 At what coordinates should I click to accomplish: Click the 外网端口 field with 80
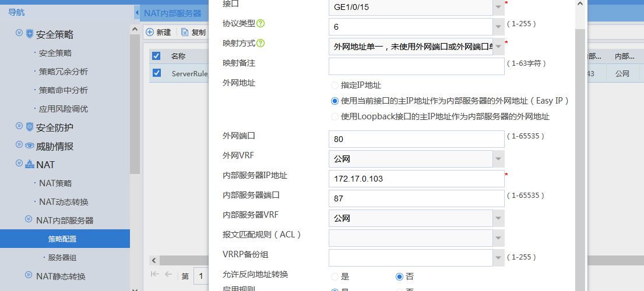click(x=417, y=139)
